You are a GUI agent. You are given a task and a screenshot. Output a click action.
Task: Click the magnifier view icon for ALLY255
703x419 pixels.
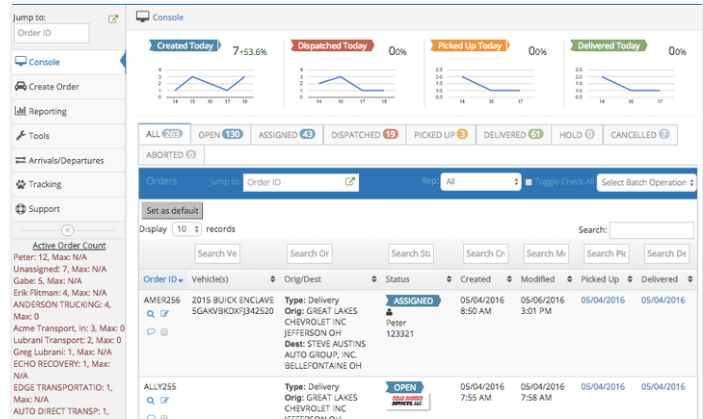coord(151,401)
